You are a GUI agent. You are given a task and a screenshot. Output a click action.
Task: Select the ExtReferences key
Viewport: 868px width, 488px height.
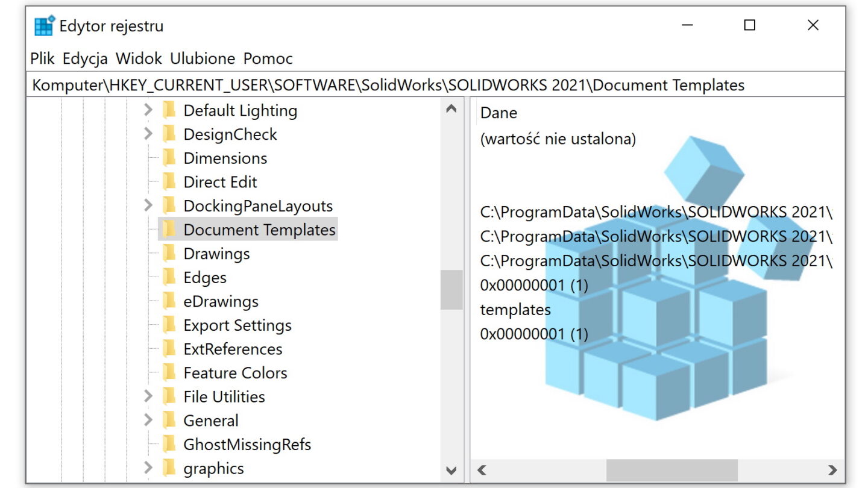point(233,349)
